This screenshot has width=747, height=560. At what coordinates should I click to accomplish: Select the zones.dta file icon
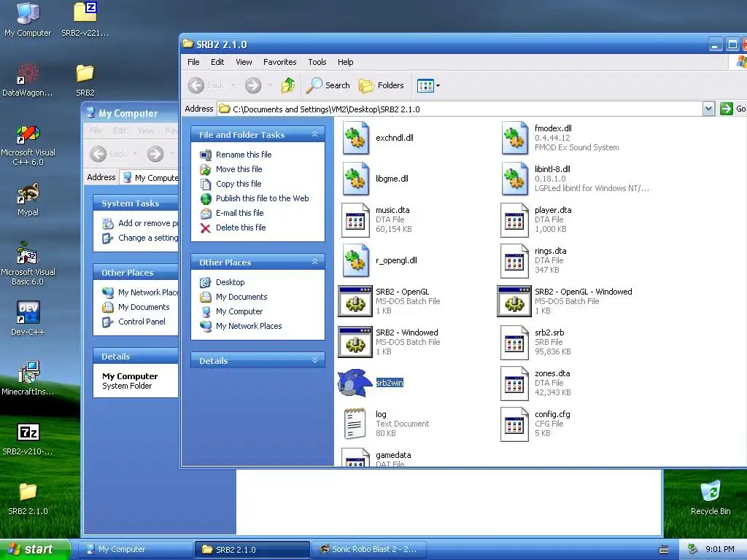[x=514, y=384]
